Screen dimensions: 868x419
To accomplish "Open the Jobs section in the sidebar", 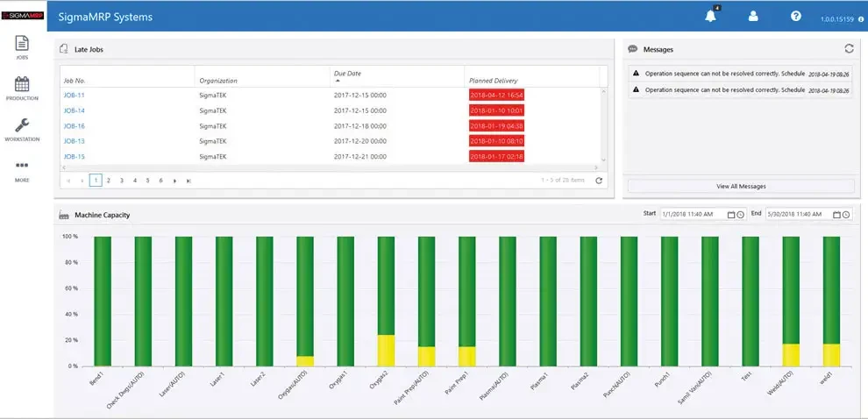I will 22,46.
